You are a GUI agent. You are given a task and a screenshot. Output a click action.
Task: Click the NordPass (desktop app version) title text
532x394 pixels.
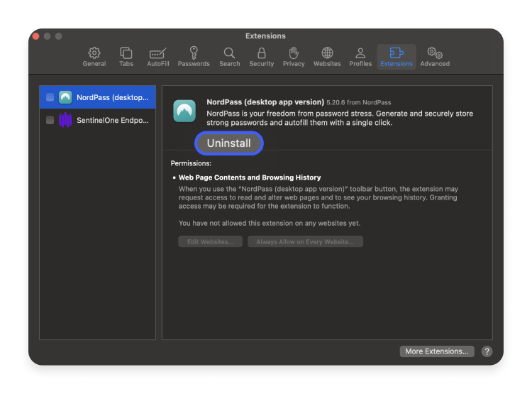click(265, 102)
